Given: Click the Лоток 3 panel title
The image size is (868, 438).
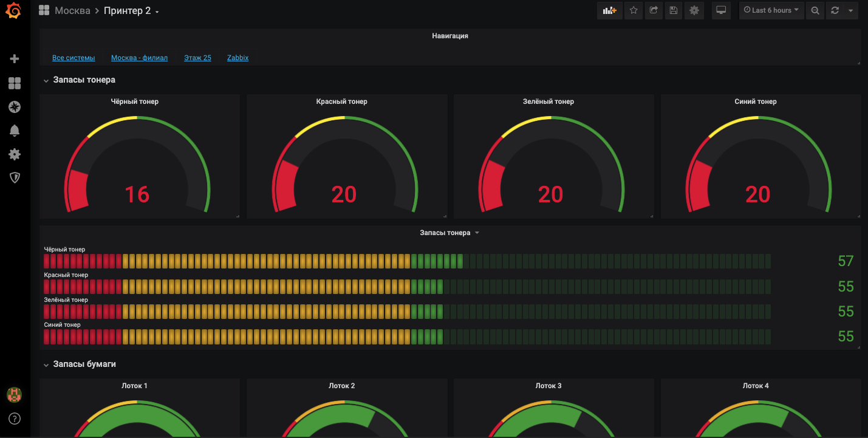Looking at the screenshot, I should pyautogui.click(x=548, y=386).
